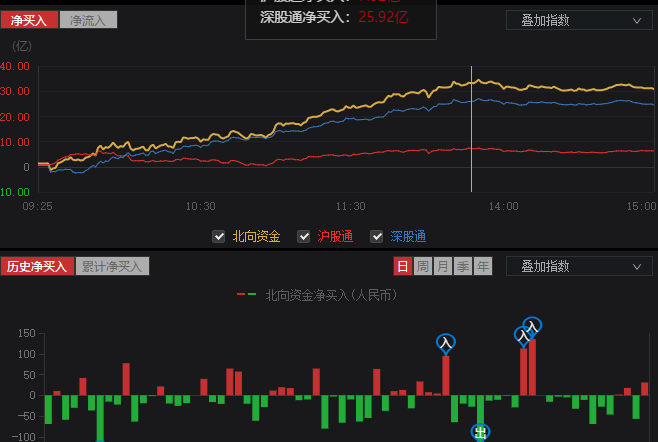Click the chevron arrow in the upper 叠加指数 box

(x=637, y=21)
